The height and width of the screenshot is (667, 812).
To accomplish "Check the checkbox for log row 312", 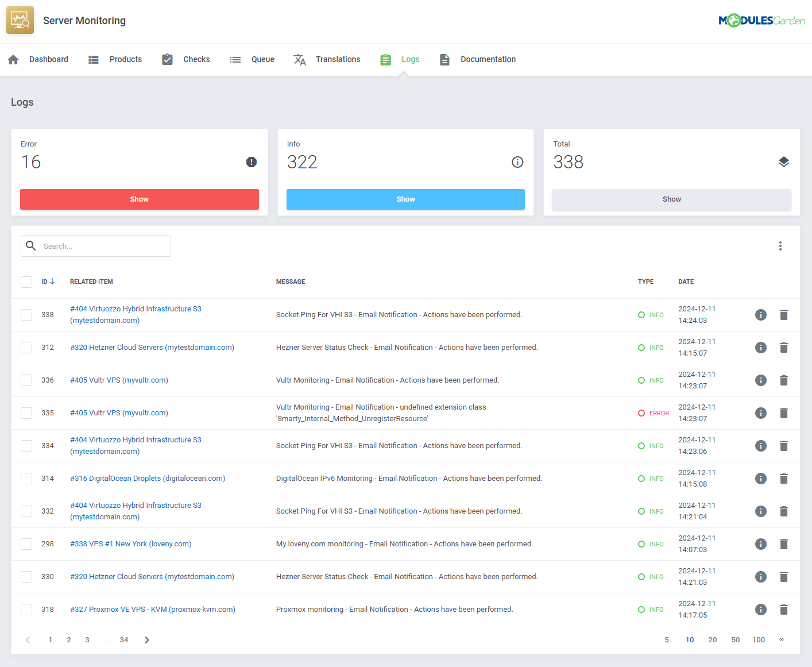I will click(26, 348).
